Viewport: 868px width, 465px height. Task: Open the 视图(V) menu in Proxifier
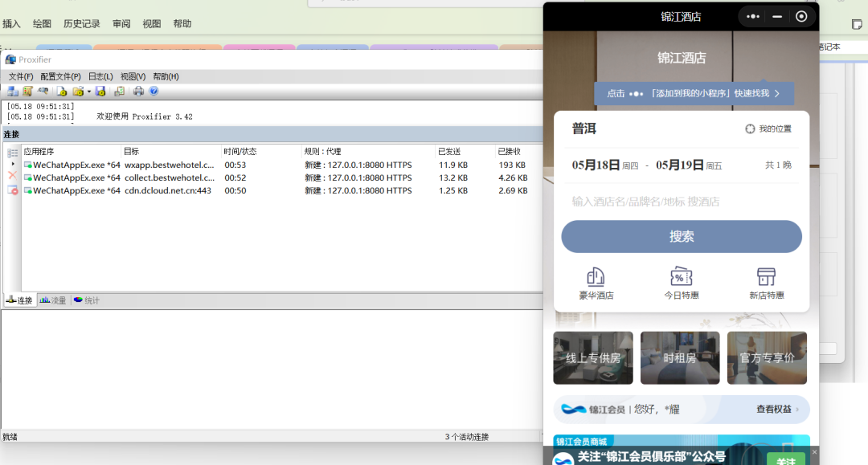[133, 76]
